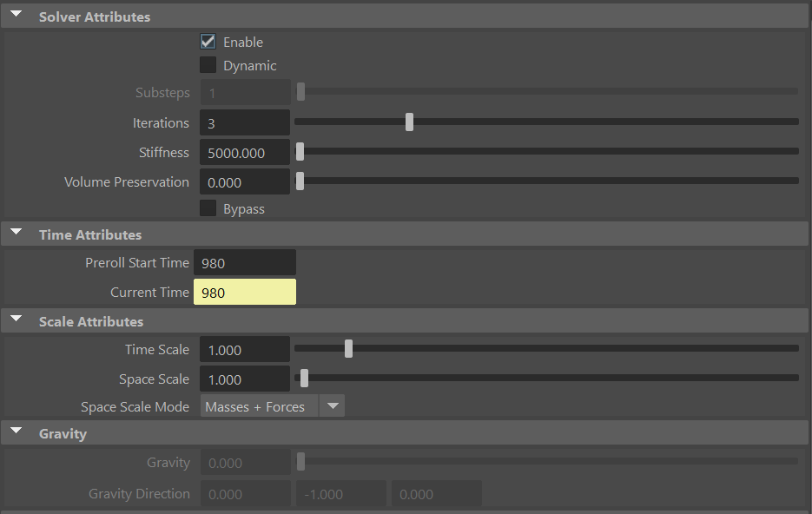The height and width of the screenshot is (514, 812).
Task: Collapse the Solver Attributes section
Action: click(16, 14)
